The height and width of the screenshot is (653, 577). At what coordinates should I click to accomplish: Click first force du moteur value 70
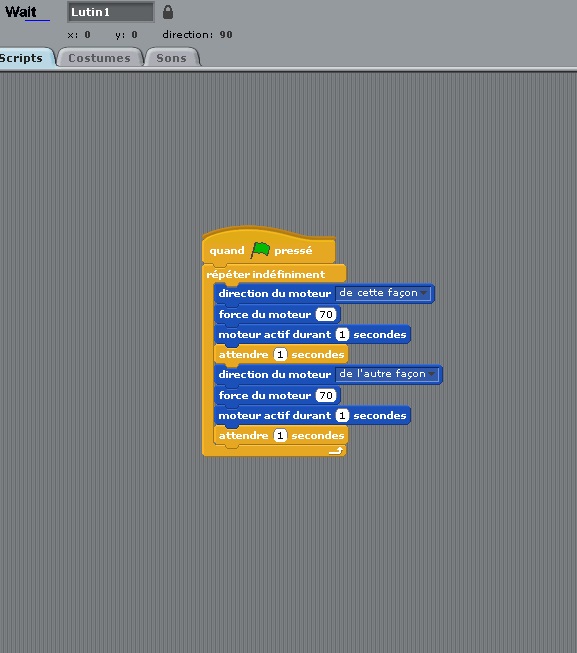326,314
